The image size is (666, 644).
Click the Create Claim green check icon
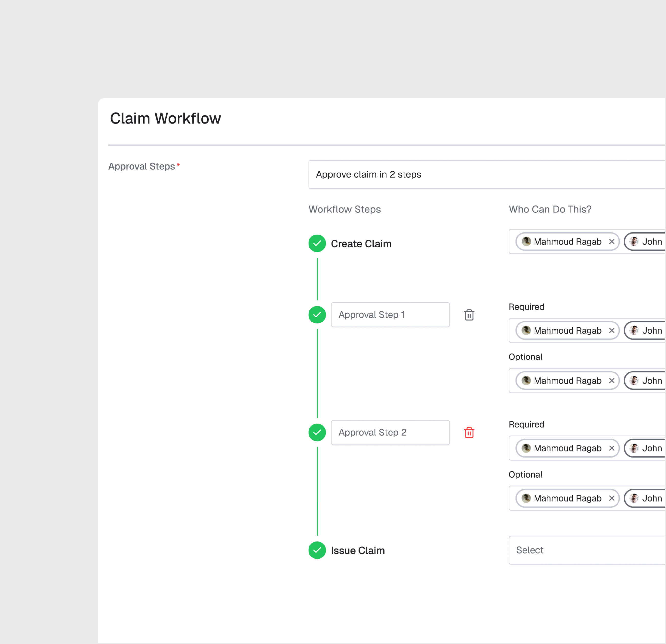[x=317, y=243]
